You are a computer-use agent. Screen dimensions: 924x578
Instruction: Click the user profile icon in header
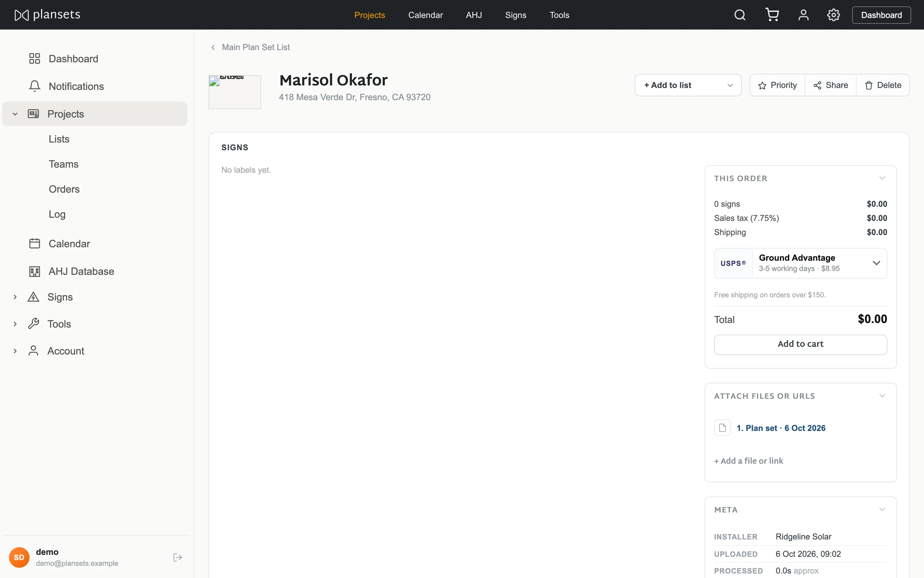803,15
